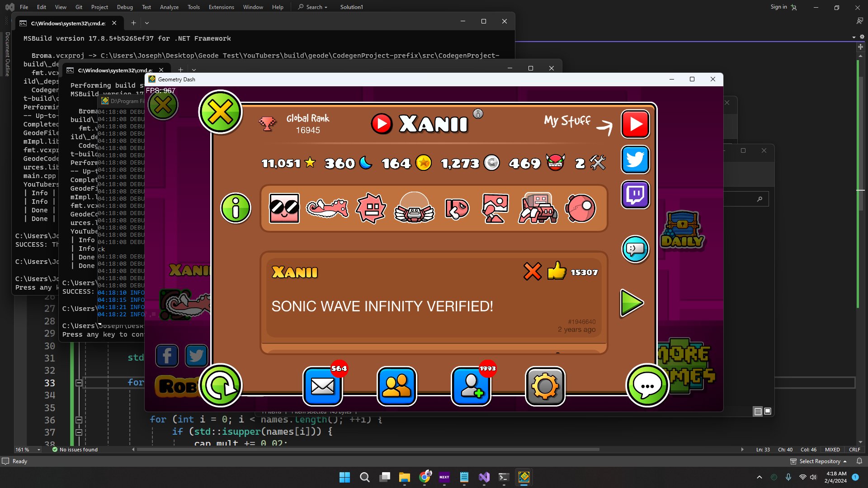868x488 pixels.
Task: Open XANII's YouTube channel red button
Action: click(635, 124)
